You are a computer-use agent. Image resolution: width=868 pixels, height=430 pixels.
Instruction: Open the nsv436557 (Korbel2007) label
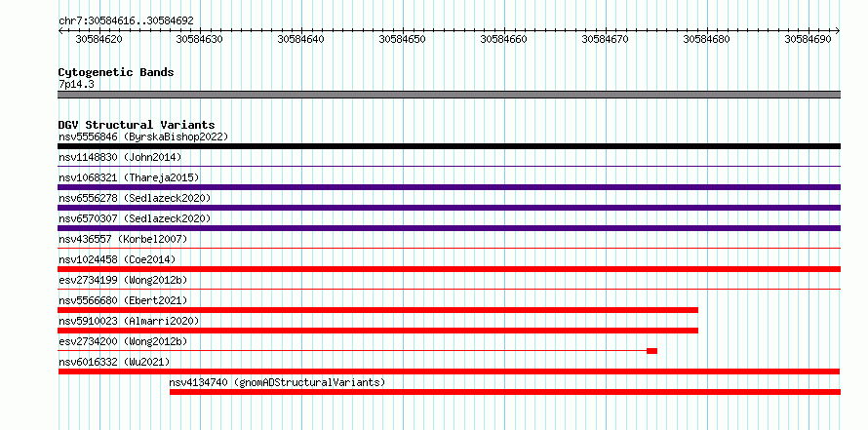tap(123, 239)
